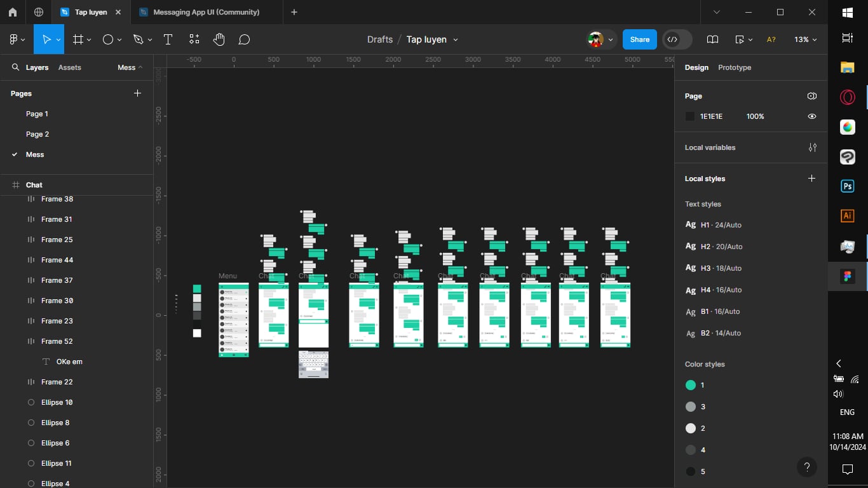Select the Frame tool
The height and width of the screenshot is (488, 868).
(78, 39)
